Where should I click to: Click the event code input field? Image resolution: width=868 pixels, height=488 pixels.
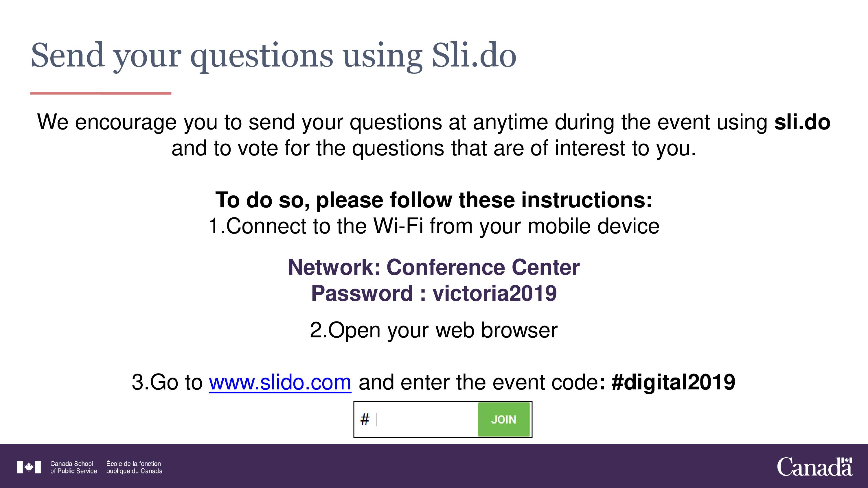click(416, 419)
